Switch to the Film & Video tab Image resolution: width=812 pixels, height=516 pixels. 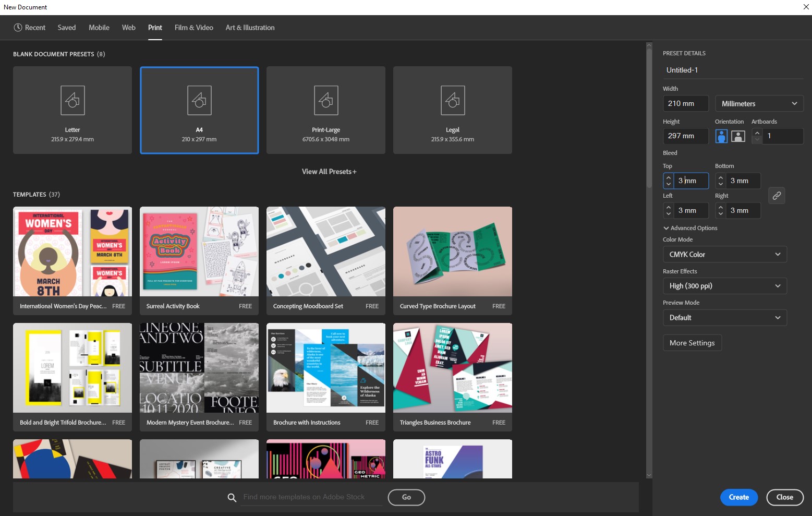tap(193, 27)
